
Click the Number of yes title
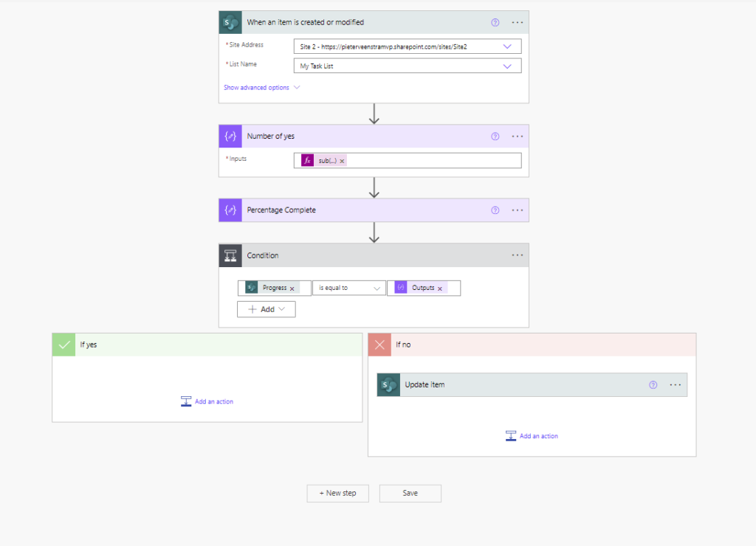pyautogui.click(x=270, y=136)
